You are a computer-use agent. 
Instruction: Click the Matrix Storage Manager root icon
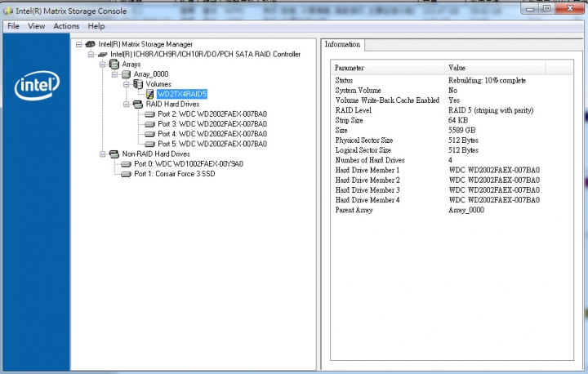(91, 44)
